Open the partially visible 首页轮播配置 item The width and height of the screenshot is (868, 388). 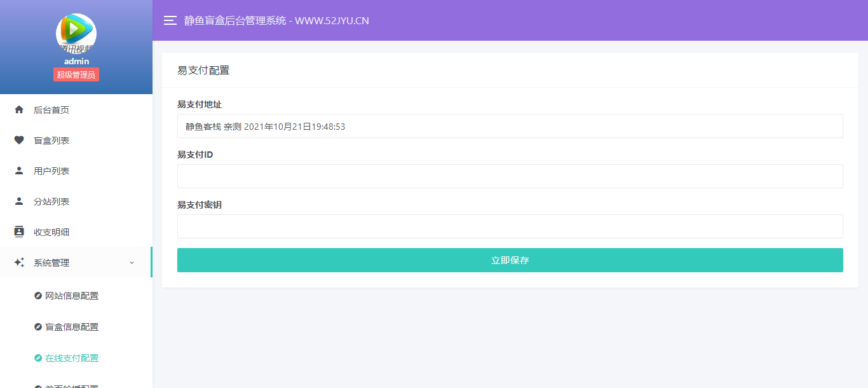[72, 385]
